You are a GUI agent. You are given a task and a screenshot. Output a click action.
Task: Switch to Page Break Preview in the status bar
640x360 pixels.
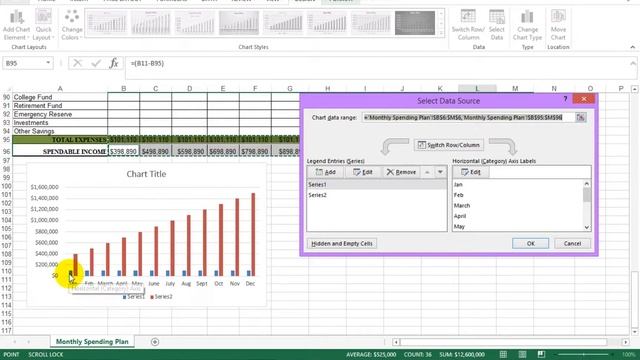click(541, 354)
